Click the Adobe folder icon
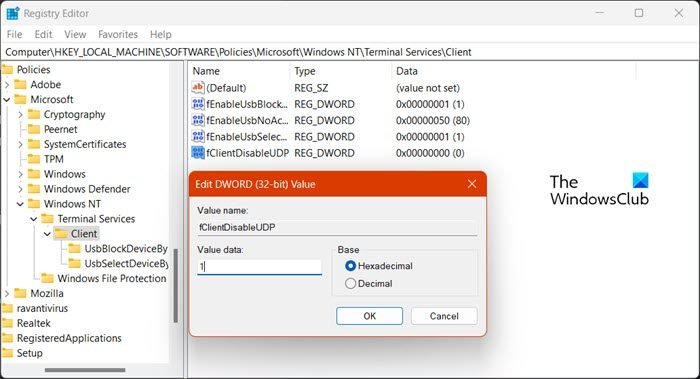 click(21, 84)
